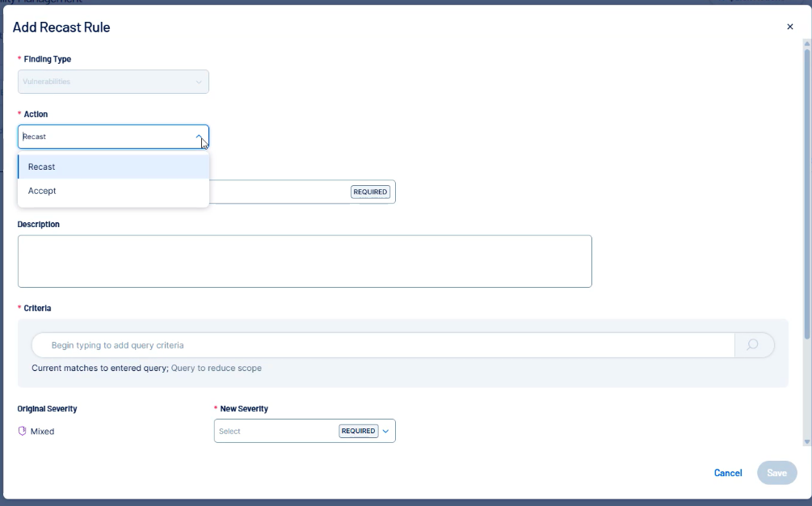This screenshot has height=506, width=812.
Task: Collapse the Action dropdown using its chevron
Action: point(199,137)
